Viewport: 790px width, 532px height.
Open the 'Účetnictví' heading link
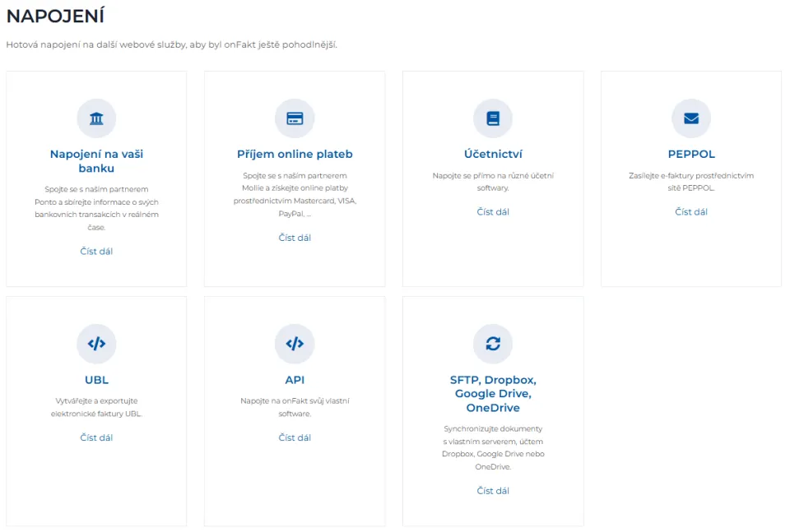click(x=493, y=154)
